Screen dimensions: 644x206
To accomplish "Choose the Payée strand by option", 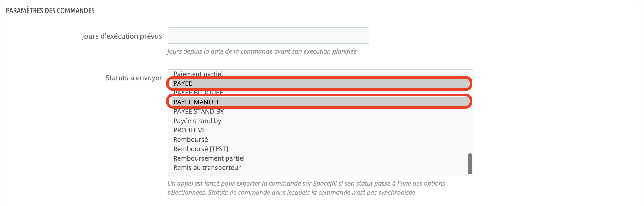I will (x=197, y=121).
